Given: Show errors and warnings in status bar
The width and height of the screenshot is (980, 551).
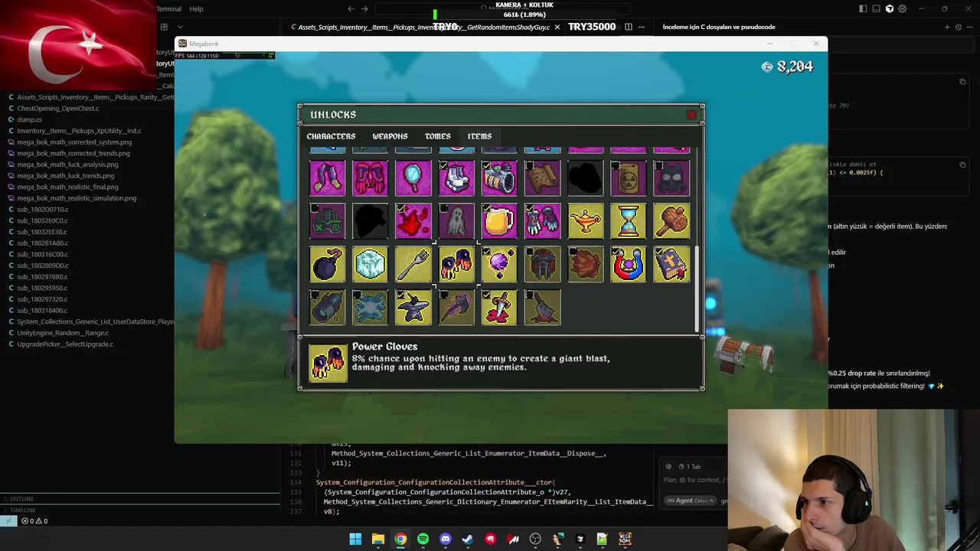Looking at the screenshot, I should (34, 521).
